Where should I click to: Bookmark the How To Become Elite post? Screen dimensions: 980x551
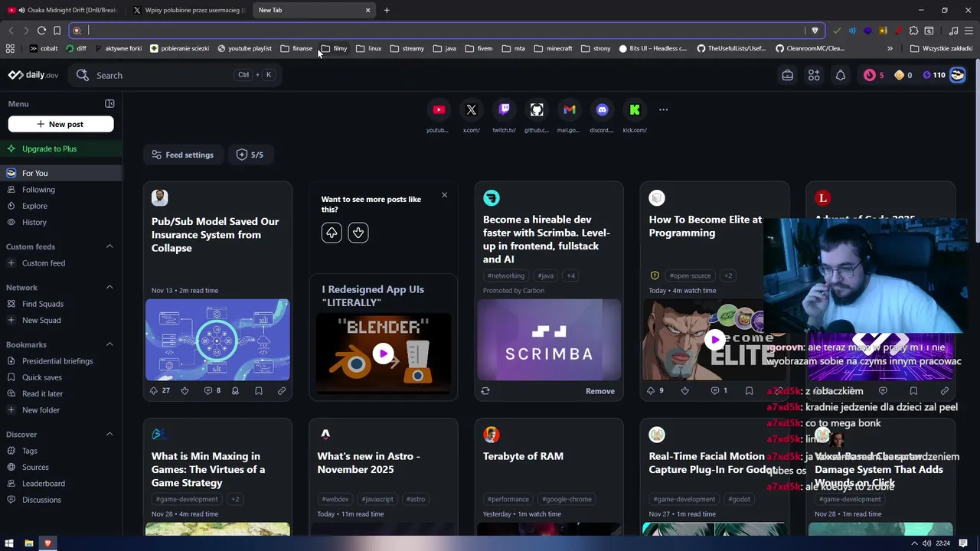click(x=749, y=390)
